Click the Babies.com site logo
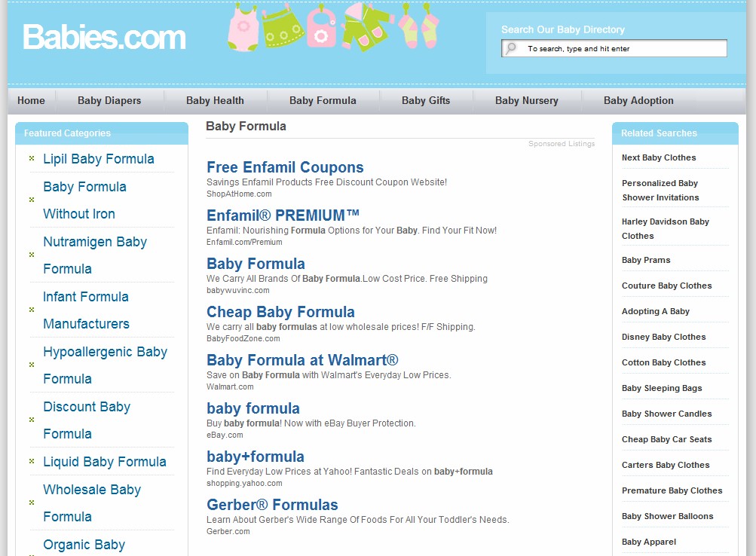The height and width of the screenshot is (556, 756). click(104, 37)
